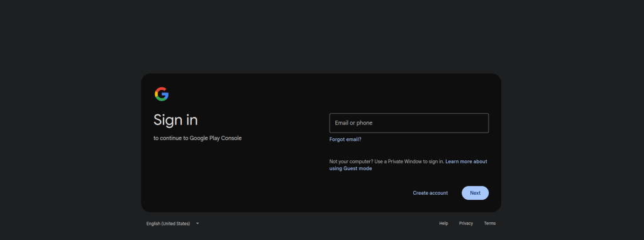Click the Sign in heading
Viewport: 644px width, 240px height.
tap(175, 120)
